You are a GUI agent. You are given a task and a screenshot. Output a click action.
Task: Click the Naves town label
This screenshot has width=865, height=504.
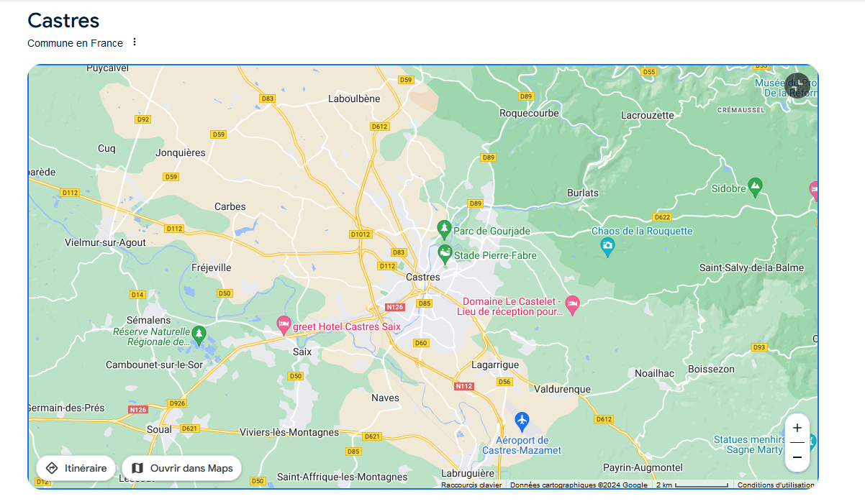pos(385,398)
